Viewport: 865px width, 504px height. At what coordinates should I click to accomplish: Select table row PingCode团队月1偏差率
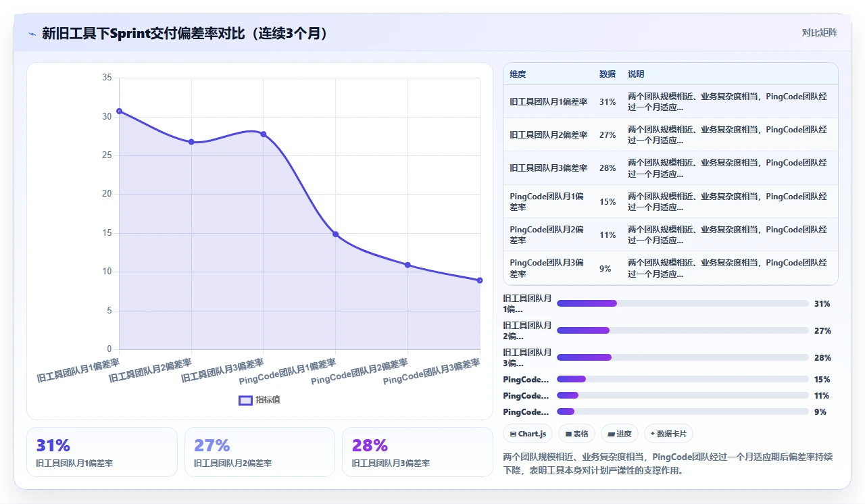click(670, 201)
